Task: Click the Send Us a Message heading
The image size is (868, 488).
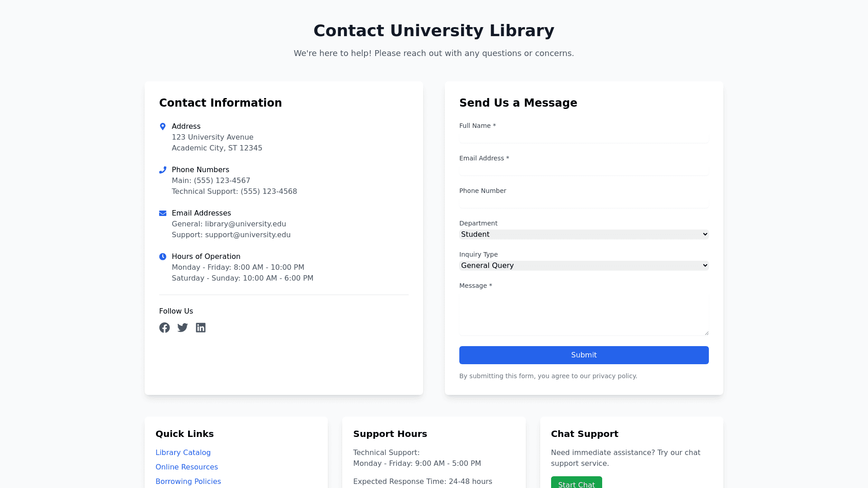Action: pyautogui.click(x=518, y=103)
